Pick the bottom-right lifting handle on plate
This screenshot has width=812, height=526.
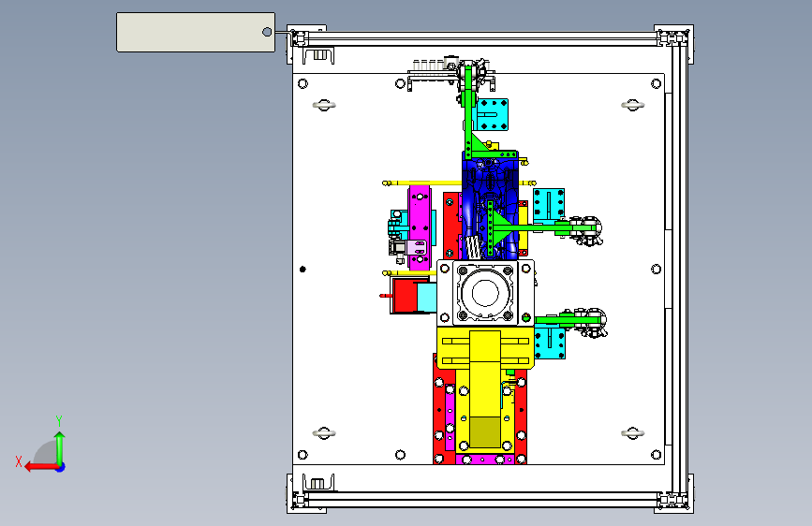[x=633, y=432]
